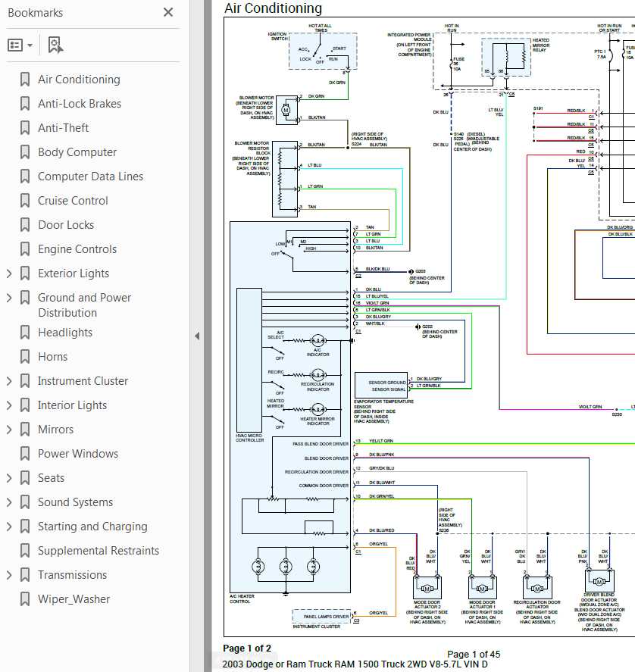The image size is (635, 672).
Task: Click the bookmark icon beside Interior Lights
Action: 25,405
